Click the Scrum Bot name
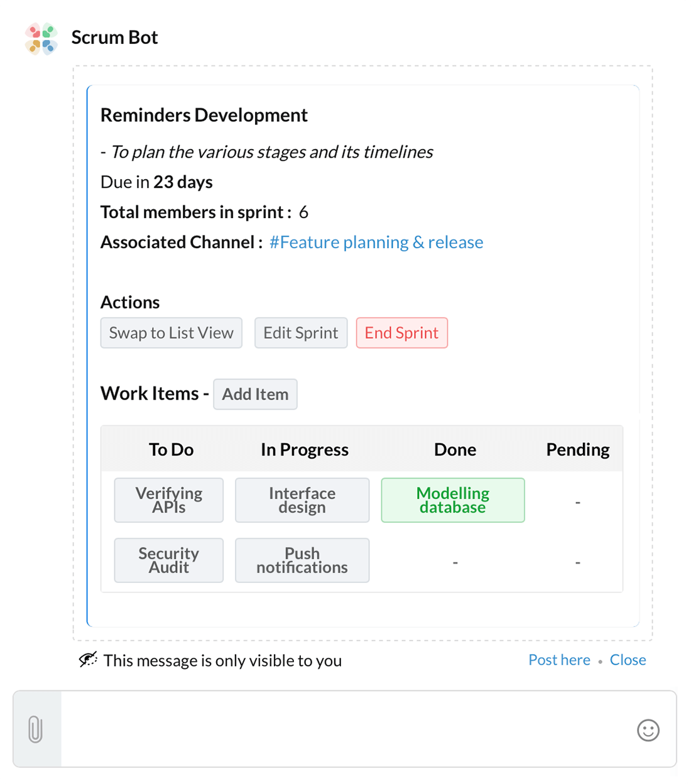Viewport: 691px width, 784px height. (114, 38)
